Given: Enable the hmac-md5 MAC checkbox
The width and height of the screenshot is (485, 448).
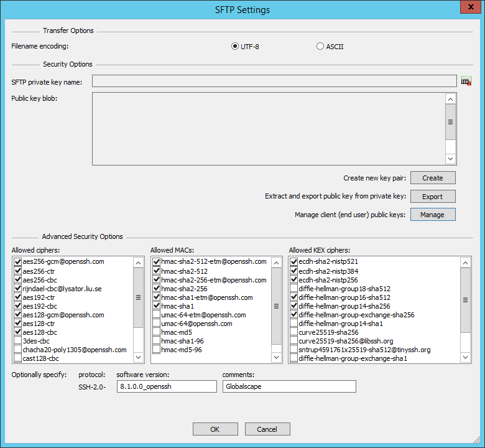Looking at the screenshot, I should 156,332.
